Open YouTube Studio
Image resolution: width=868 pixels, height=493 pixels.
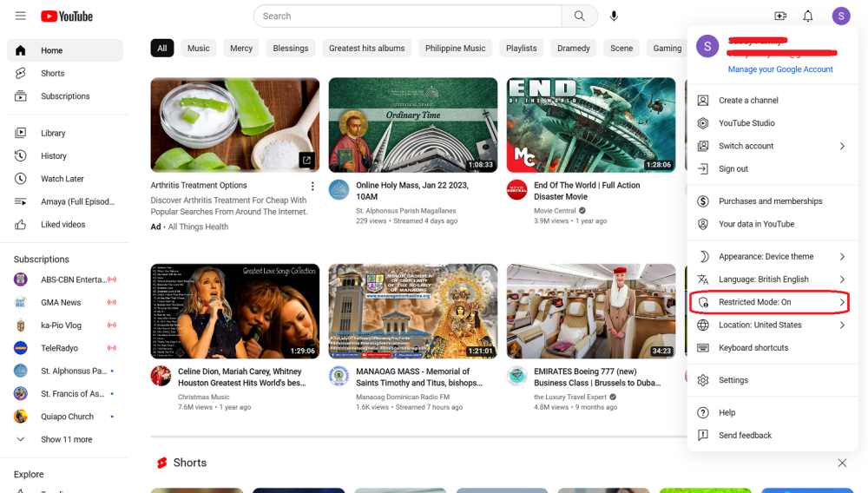coord(773,123)
